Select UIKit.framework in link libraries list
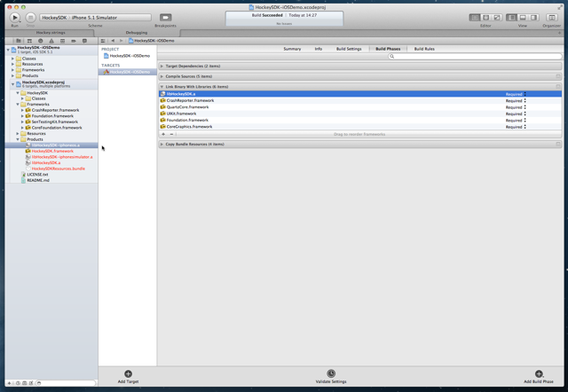The height and width of the screenshot is (392, 568). point(360,114)
